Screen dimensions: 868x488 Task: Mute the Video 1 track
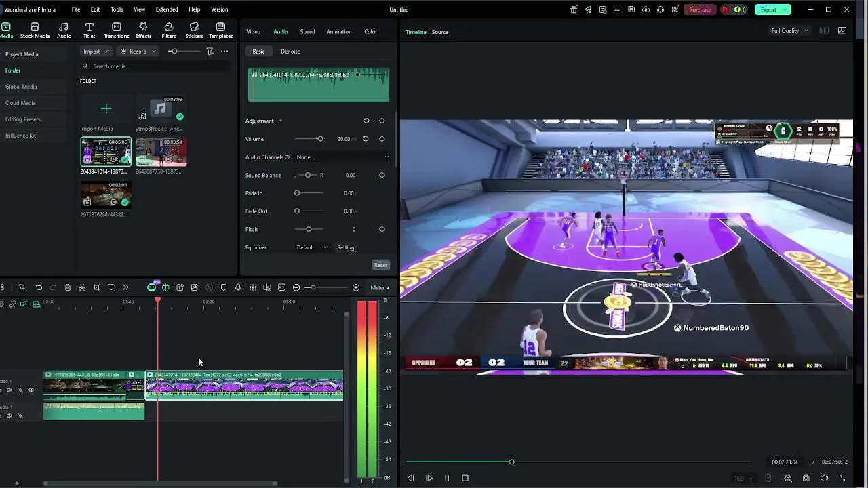pos(9,390)
